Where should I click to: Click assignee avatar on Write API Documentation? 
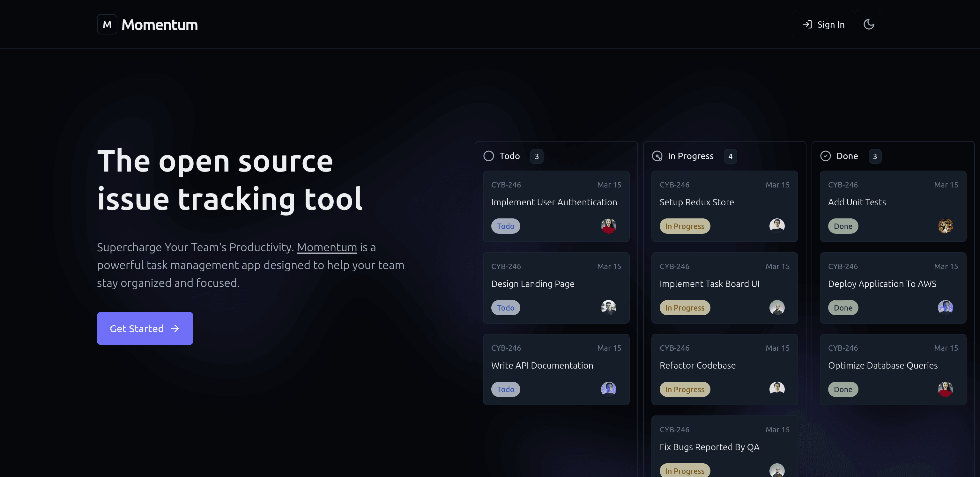(609, 389)
